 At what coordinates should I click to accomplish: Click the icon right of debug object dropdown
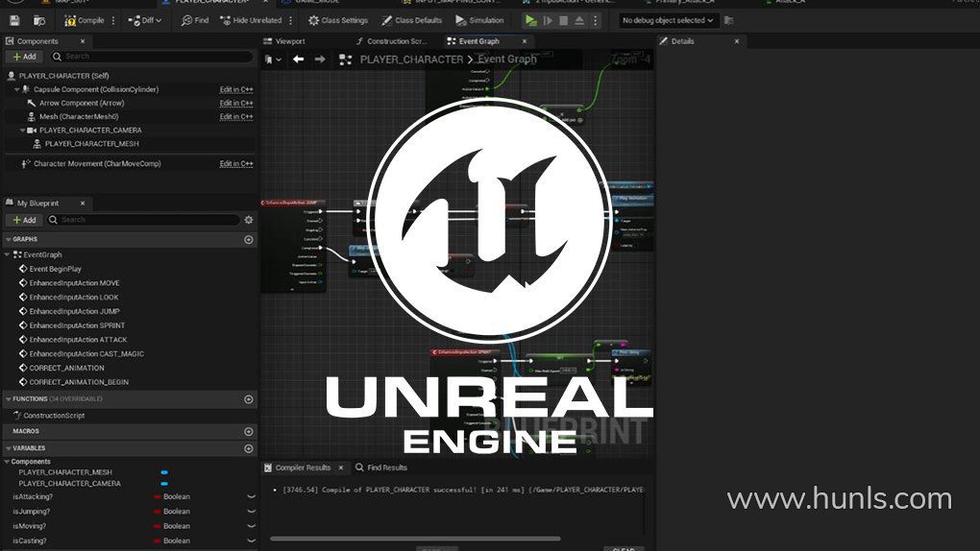[x=728, y=20]
